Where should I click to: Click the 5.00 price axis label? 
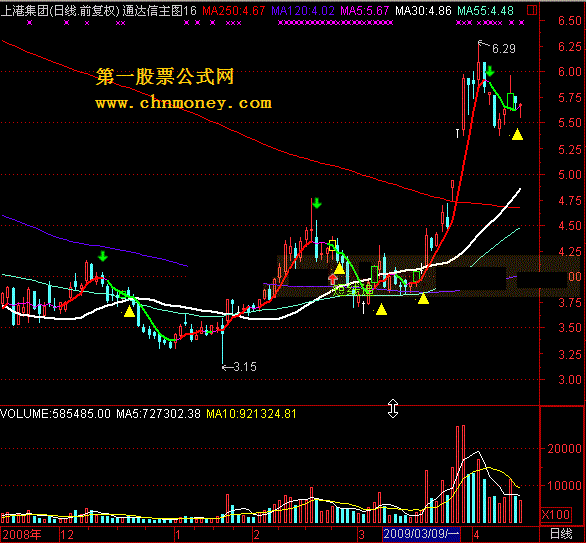[570, 175]
